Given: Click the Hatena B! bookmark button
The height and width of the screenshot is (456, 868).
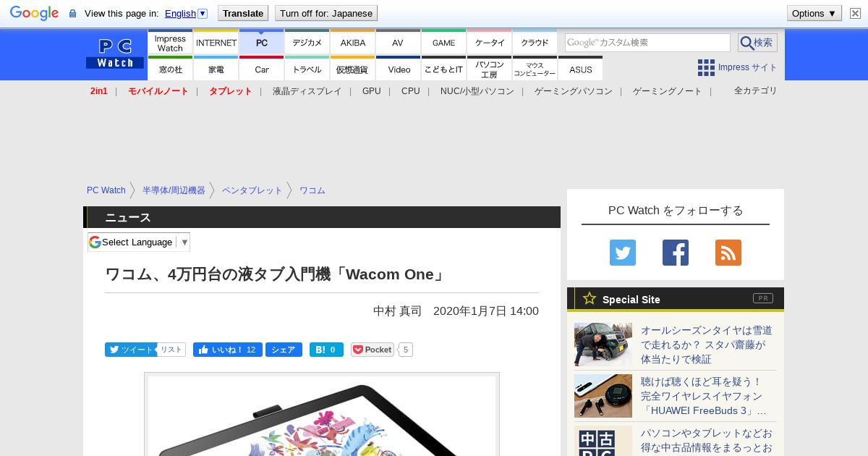Looking at the screenshot, I should pyautogui.click(x=326, y=350).
